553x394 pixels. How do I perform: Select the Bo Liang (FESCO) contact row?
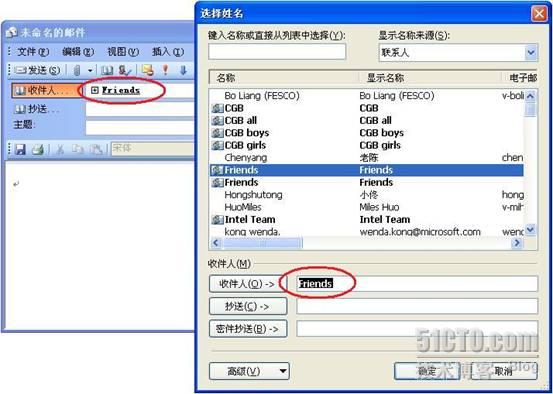367,96
